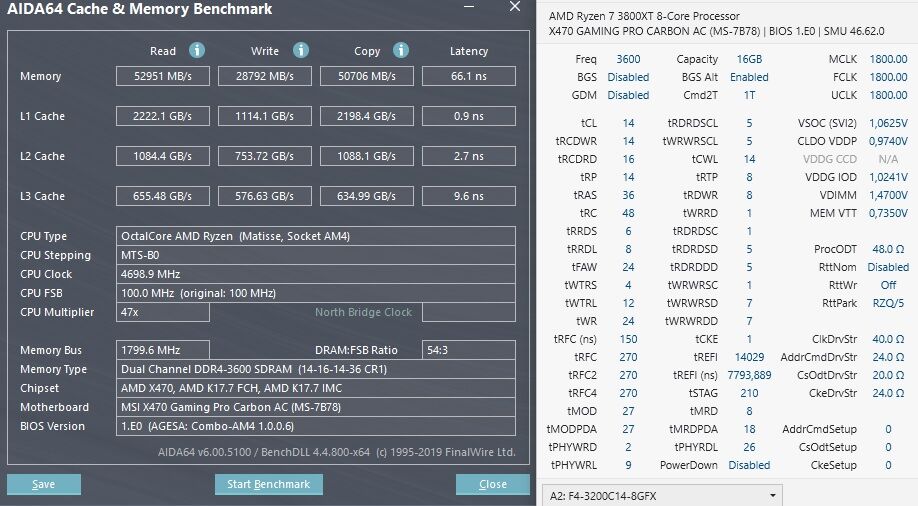Select the DRAM:FSB Ratio 54:3 field
This screenshot has width=918, height=506.
tap(468, 350)
